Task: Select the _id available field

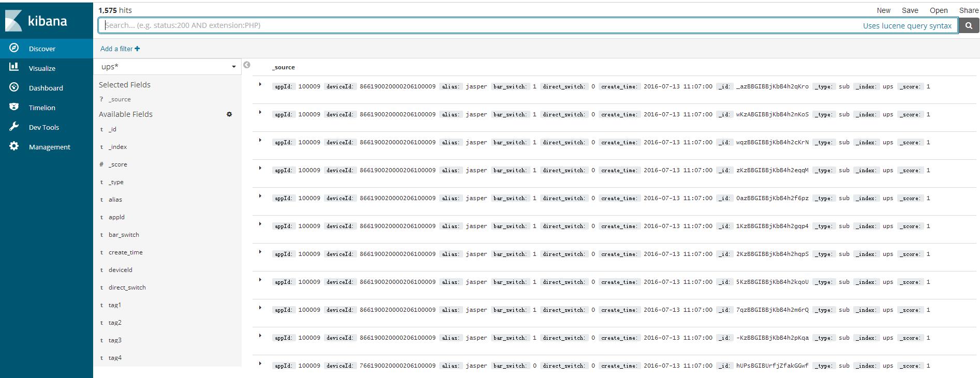Action: point(112,129)
